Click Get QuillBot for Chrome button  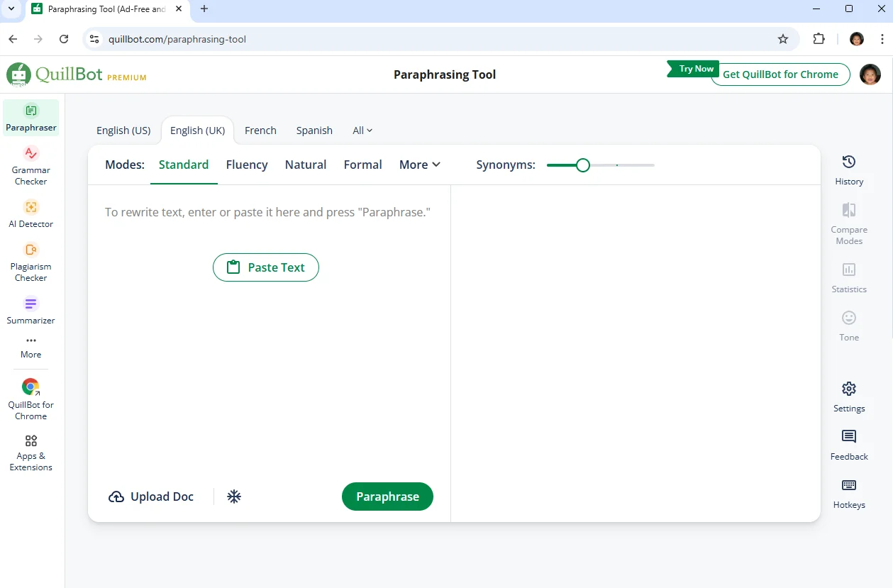point(780,74)
